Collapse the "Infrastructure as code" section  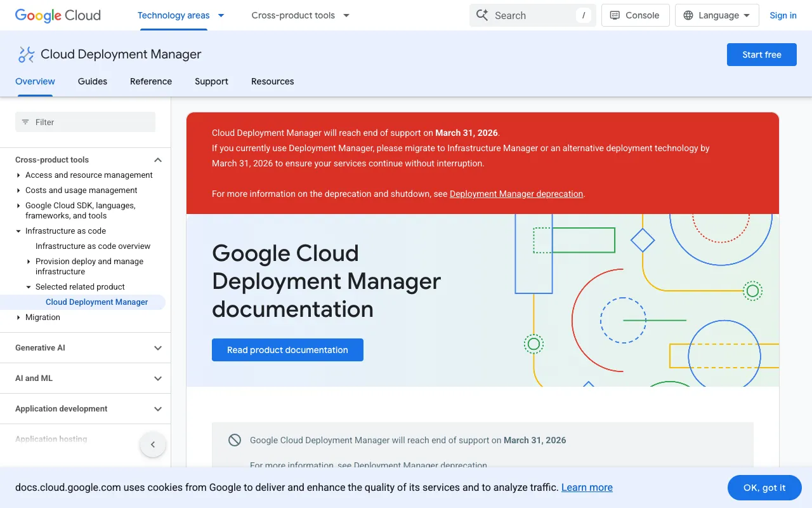(x=17, y=231)
